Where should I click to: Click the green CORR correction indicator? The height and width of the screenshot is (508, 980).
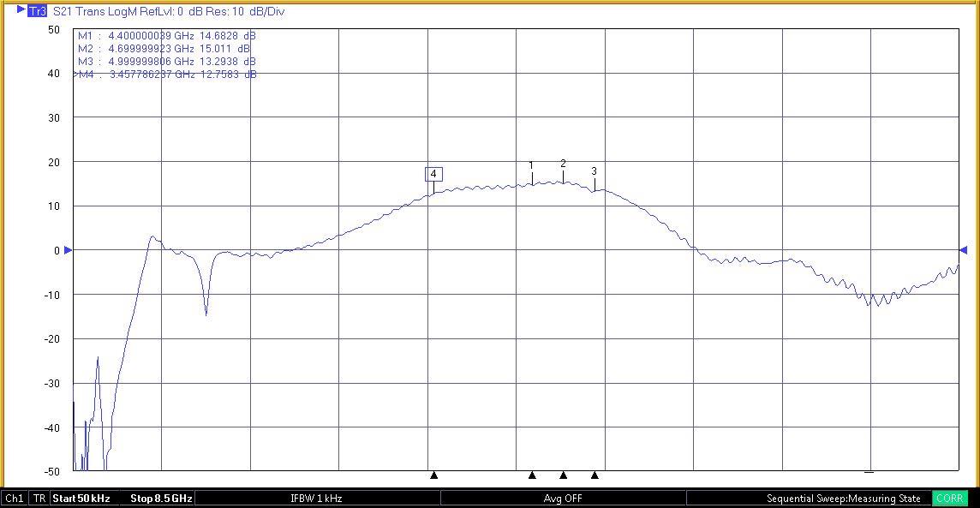tap(950, 498)
